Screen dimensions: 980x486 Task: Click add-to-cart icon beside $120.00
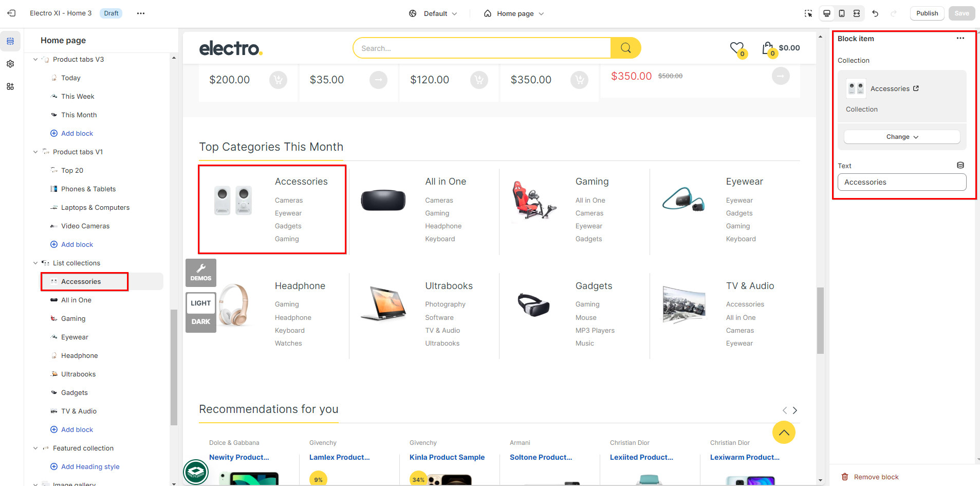coord(479,80)
